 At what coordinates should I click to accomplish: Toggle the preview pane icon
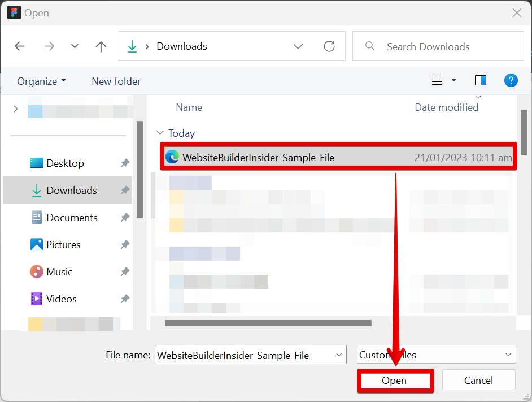click(481, 80)
